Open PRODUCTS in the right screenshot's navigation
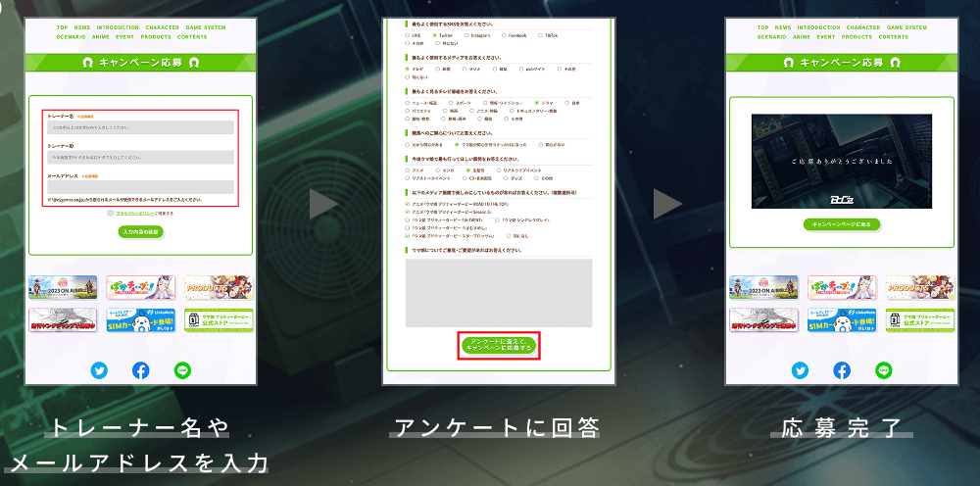This screenshot has height=486, width=980. [x=857, y=37]
